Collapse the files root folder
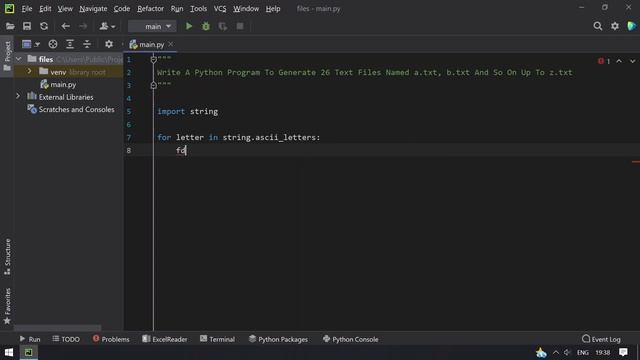Screen dimensions: 640x360 click(18, 59)
